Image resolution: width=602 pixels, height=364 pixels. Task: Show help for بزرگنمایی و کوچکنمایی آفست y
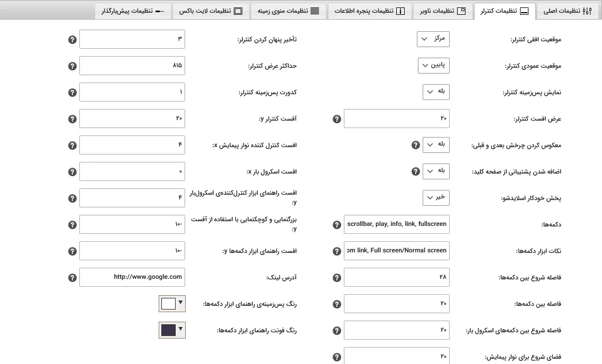pos(72,225)
